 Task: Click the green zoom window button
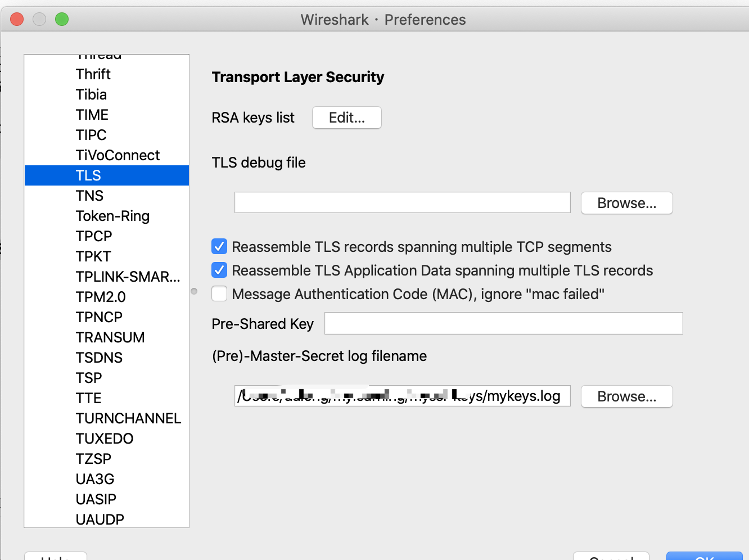coord(62,19)
